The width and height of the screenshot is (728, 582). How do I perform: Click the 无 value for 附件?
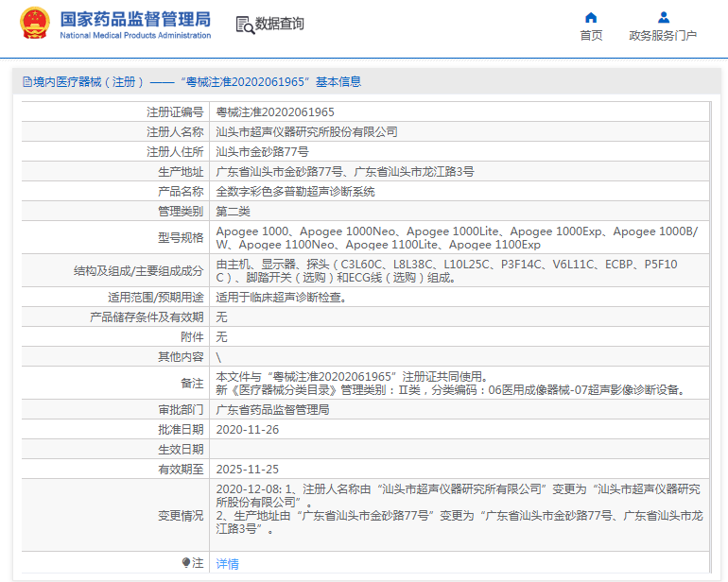click(x=221, y=337)
